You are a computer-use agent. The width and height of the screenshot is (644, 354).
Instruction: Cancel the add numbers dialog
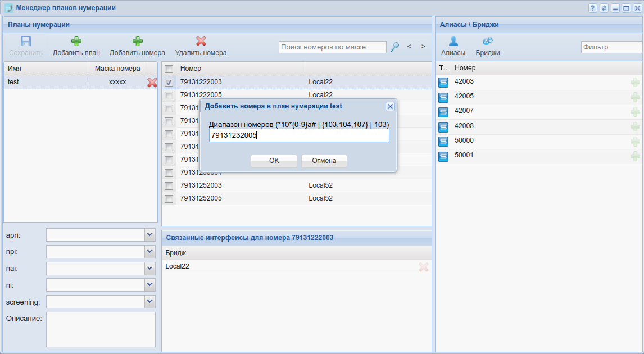[324, 161]
